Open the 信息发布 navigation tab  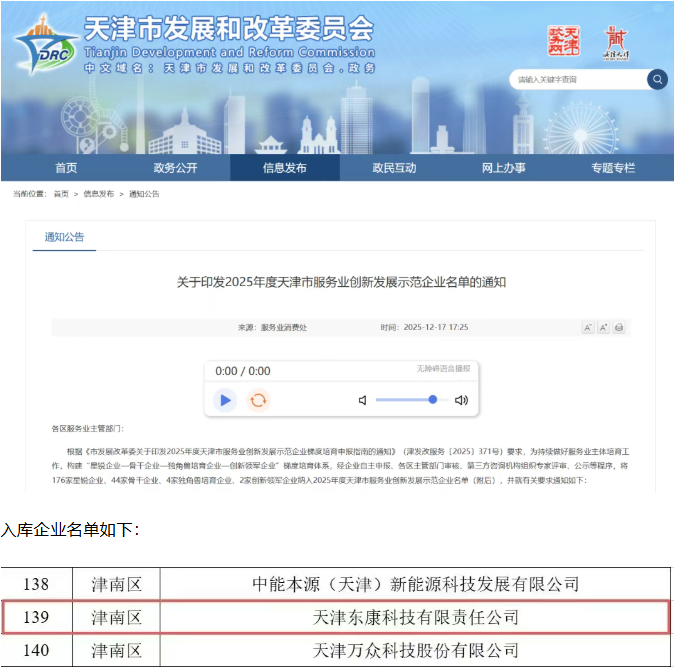point(285,168)
